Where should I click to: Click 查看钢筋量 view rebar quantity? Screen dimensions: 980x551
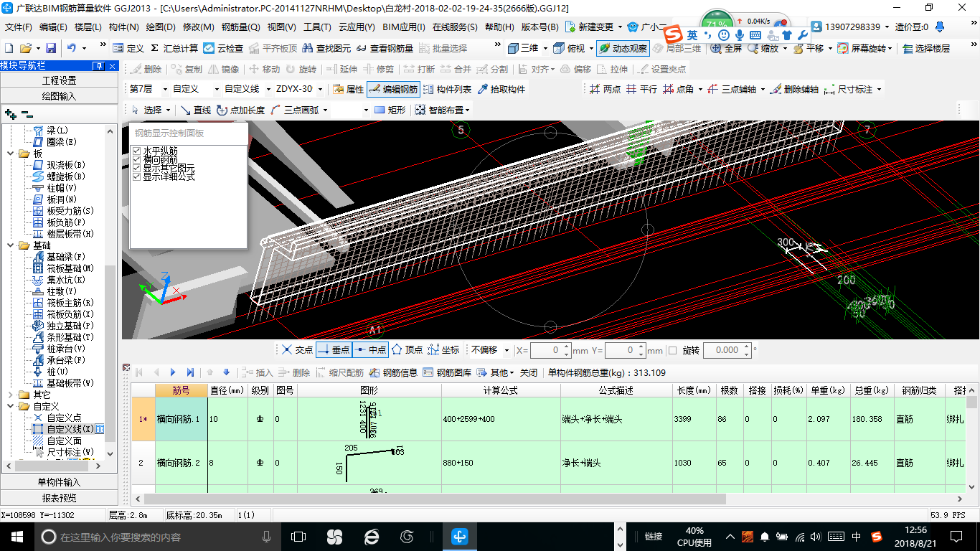(385, 48)
